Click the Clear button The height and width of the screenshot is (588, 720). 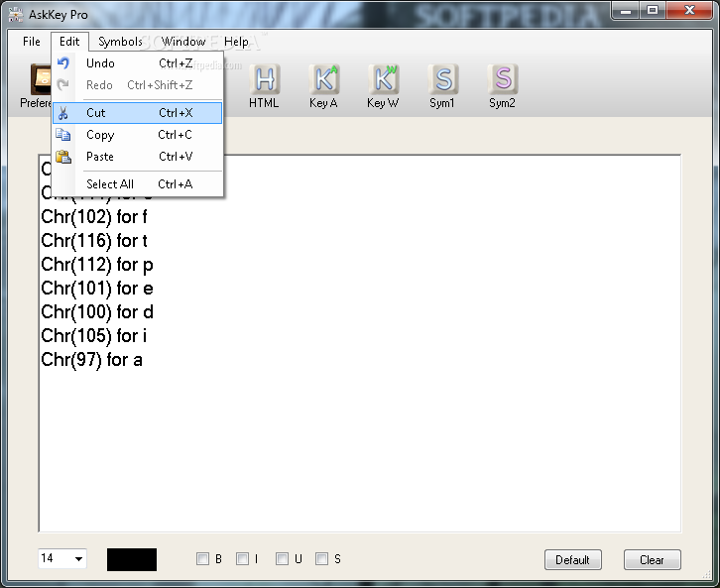(x=652, y=559)
